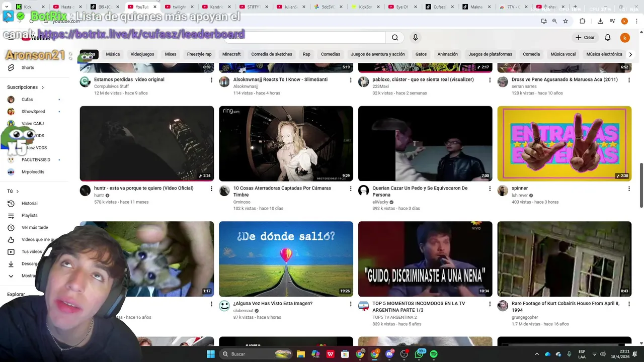Open video titled huntr - esta va porque te quiero

143,188
